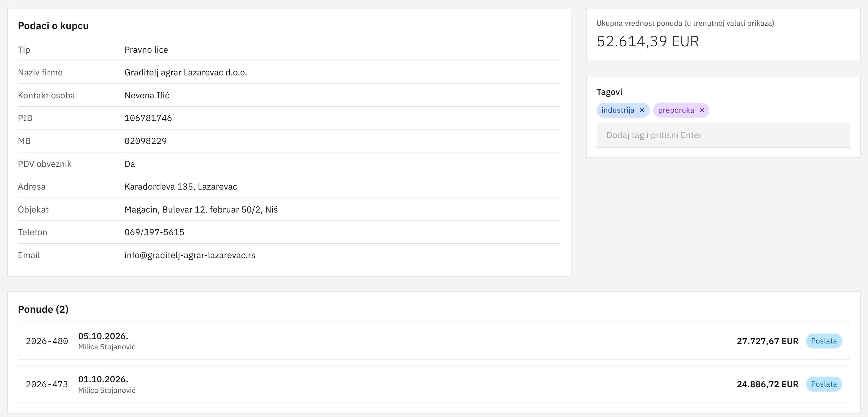Remove the preporuka tag
The width and height of the screenshot is (868, 417).
click(702, 110)
